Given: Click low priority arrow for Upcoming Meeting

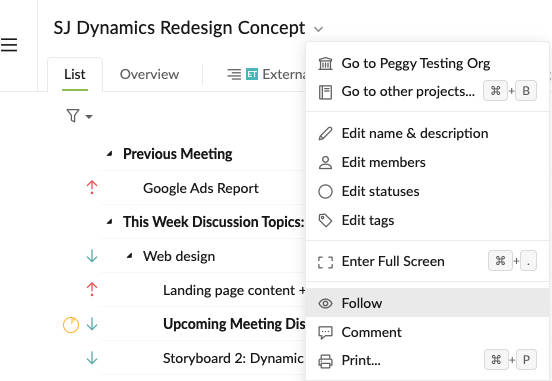Looking at the screenshot, I should click(x=92, y=324).
